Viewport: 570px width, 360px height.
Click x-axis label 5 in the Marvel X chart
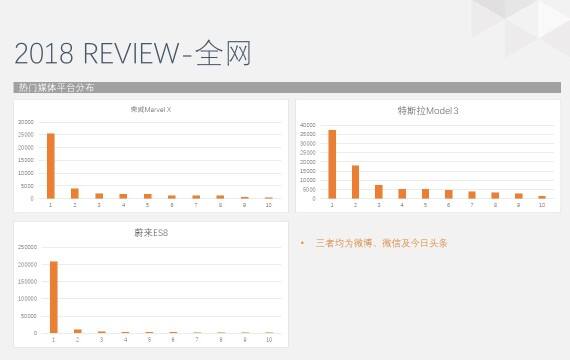coord(148,205)
